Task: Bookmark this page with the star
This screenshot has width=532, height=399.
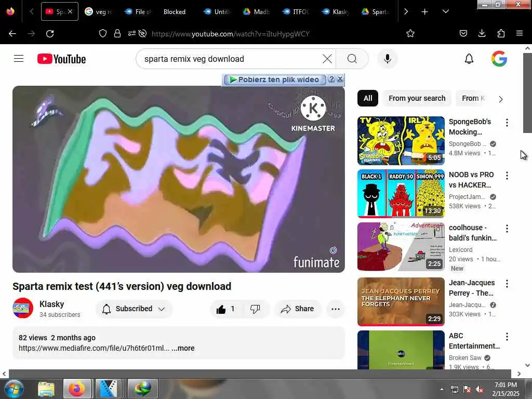Action: (x=410, y=33)
